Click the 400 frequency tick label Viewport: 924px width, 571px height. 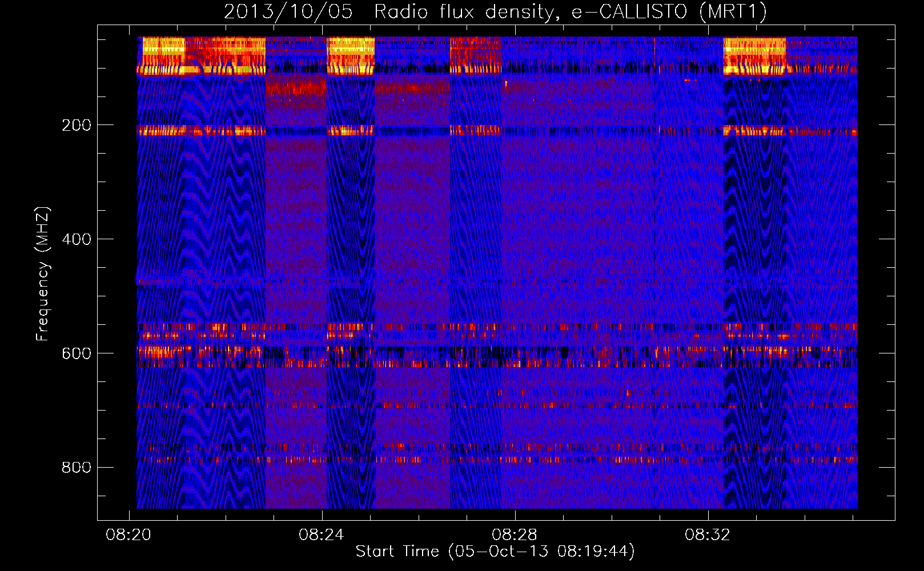pos(77,239)
